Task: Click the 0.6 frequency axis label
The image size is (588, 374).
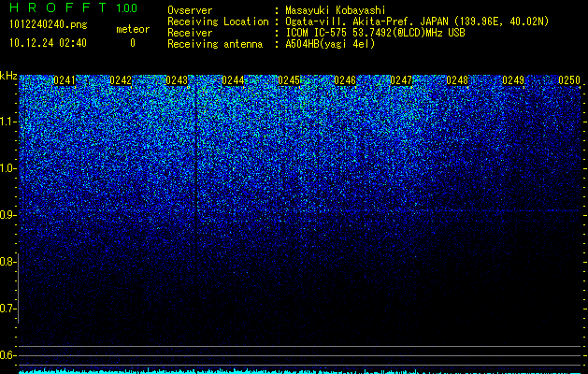Action: coord(7,355)
